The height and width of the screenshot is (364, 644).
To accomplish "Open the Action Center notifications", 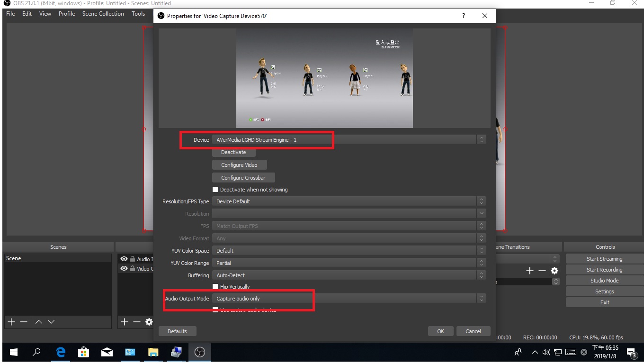I will click(631, 352).
